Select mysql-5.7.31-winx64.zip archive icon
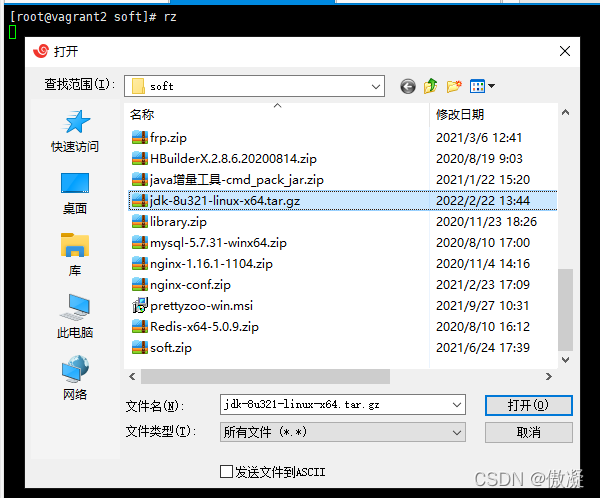This screenshot has width=600, height=498. (x=140, y=243)
